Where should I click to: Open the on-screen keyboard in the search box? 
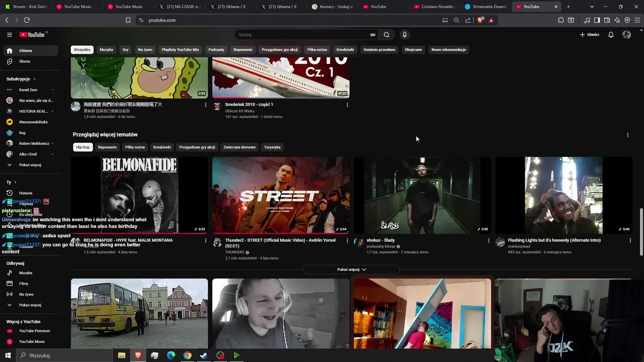tap(373, 35)
